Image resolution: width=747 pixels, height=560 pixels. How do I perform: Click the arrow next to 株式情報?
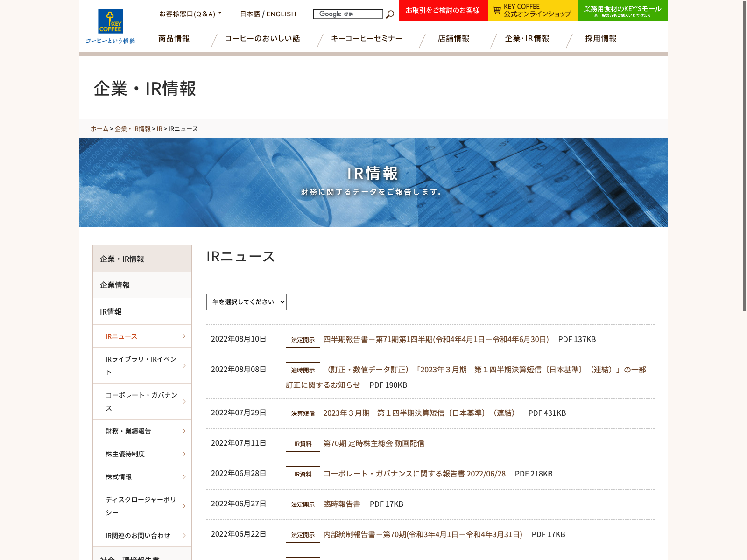(x=184, y=477)
